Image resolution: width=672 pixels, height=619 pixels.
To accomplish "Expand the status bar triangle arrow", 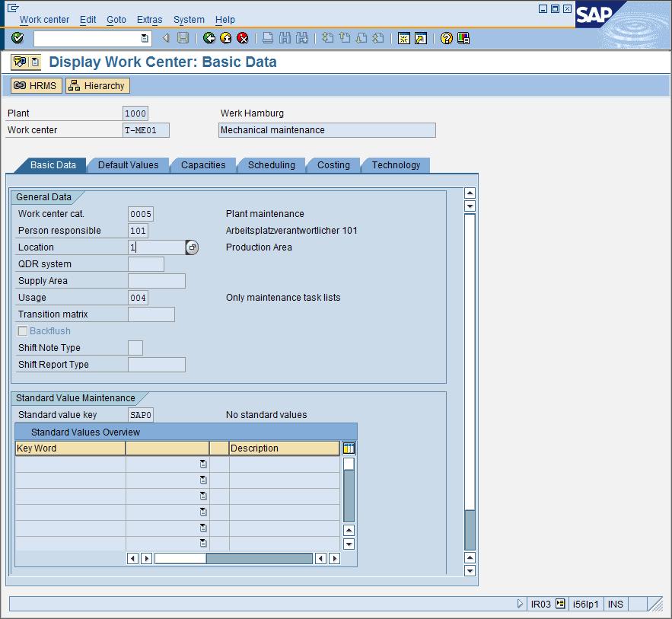I will click(x=520, y=604).
